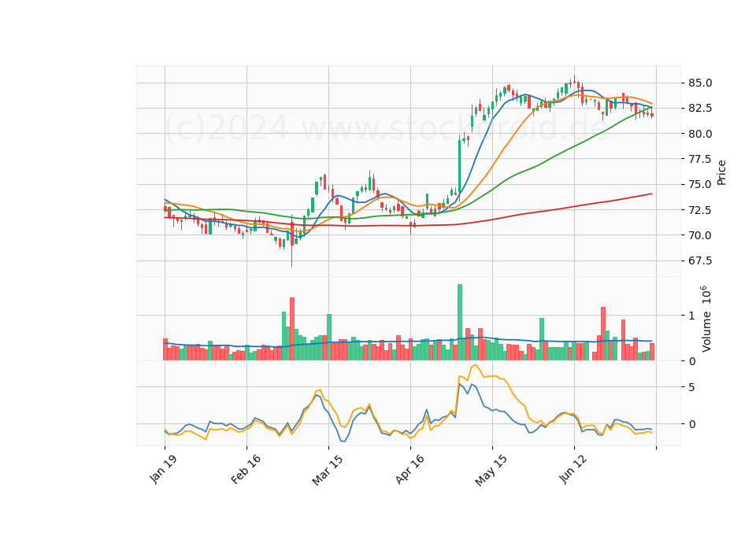This screenshot has width=756, height=543.
Task: Click the Feb 16 date label
Action: (246, 469)
